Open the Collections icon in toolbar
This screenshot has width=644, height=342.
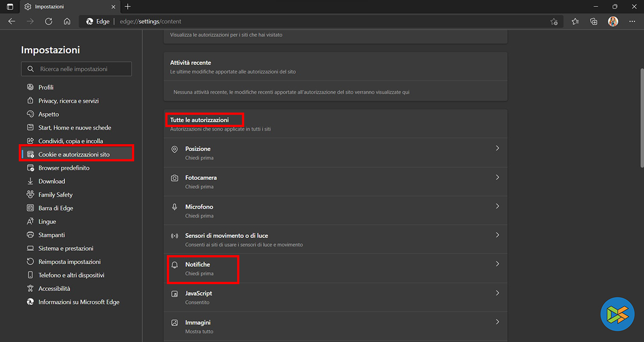coord(594,21)
